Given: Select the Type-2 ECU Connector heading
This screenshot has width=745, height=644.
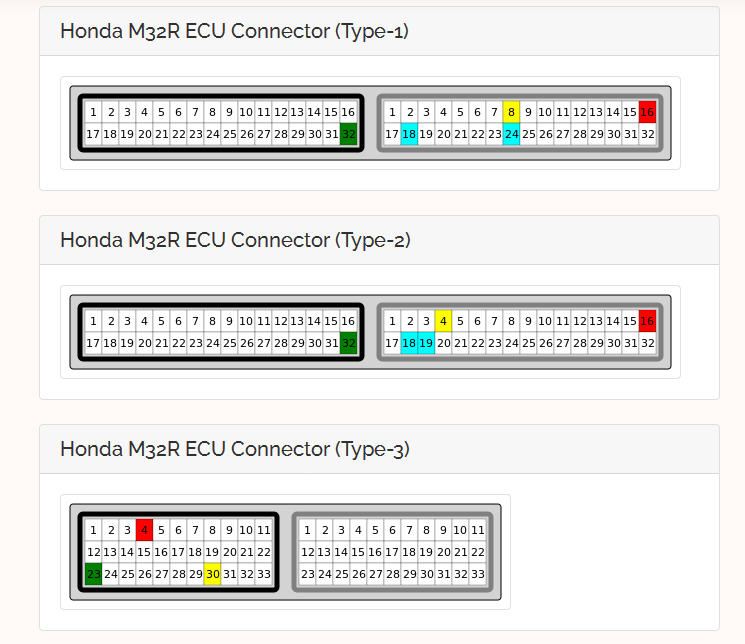Looking at the screenshot, I should point(235,240).
